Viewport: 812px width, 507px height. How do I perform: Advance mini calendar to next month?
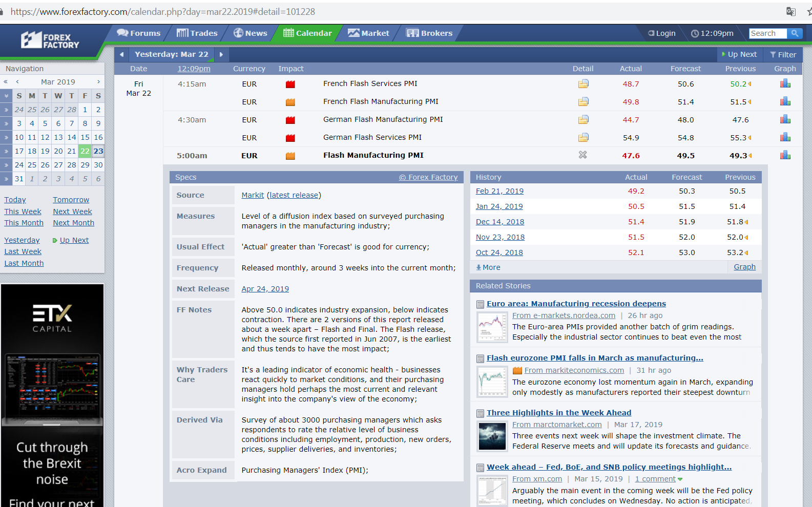98,82
